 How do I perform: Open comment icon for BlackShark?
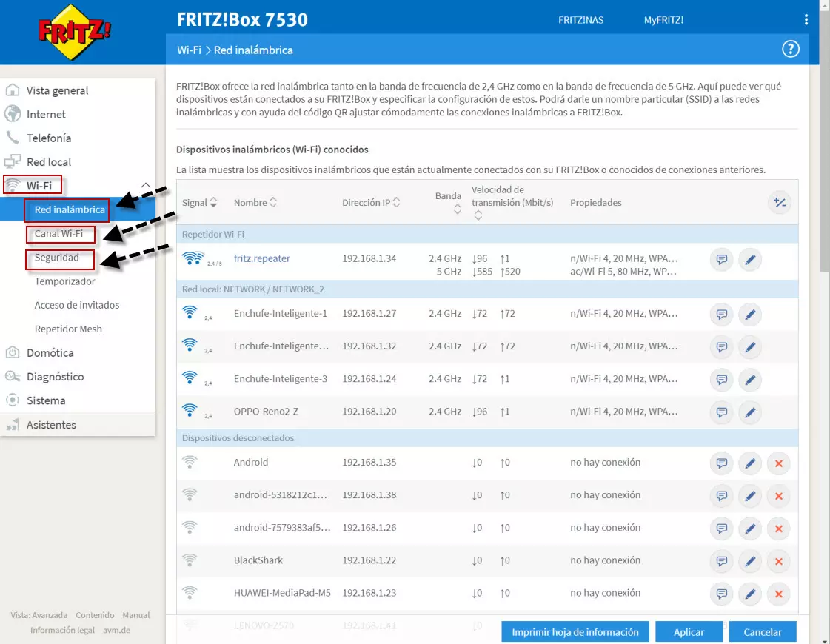[x=721, y=561]
